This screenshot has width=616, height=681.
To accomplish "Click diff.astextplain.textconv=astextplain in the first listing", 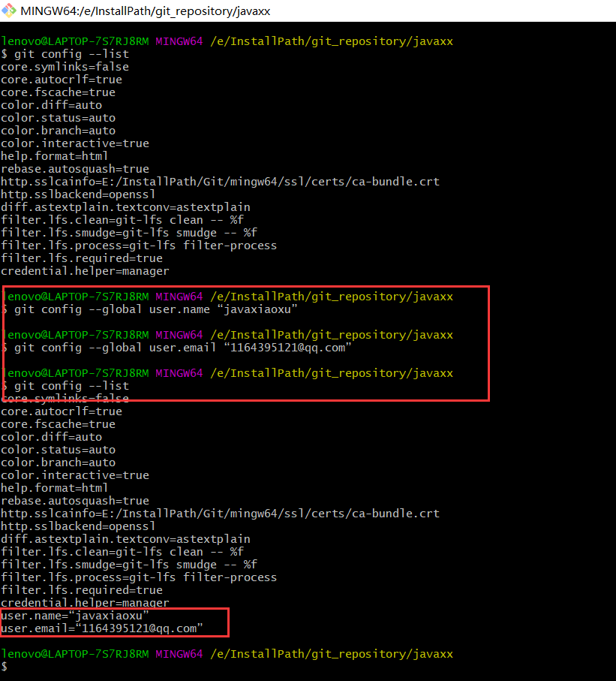I will [125, 206].
